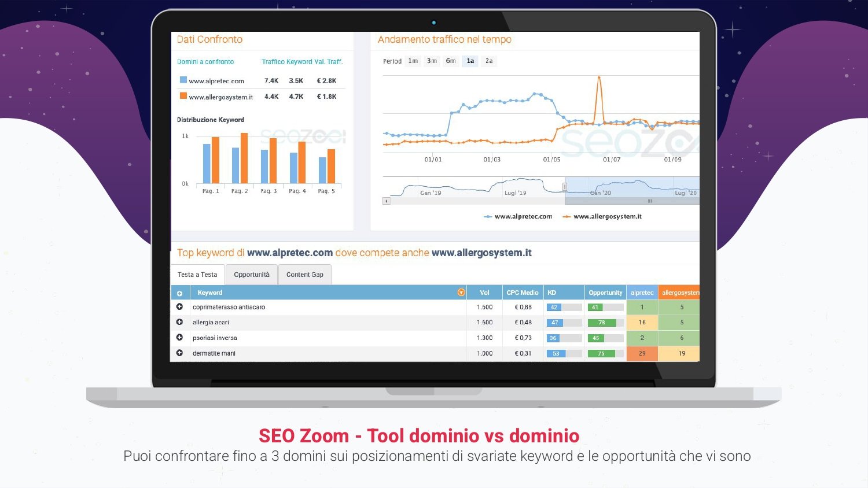Screen dimensions: 868x488
Task: Toggle www.alpretec.com series in the chart legend
Action: 518,216
